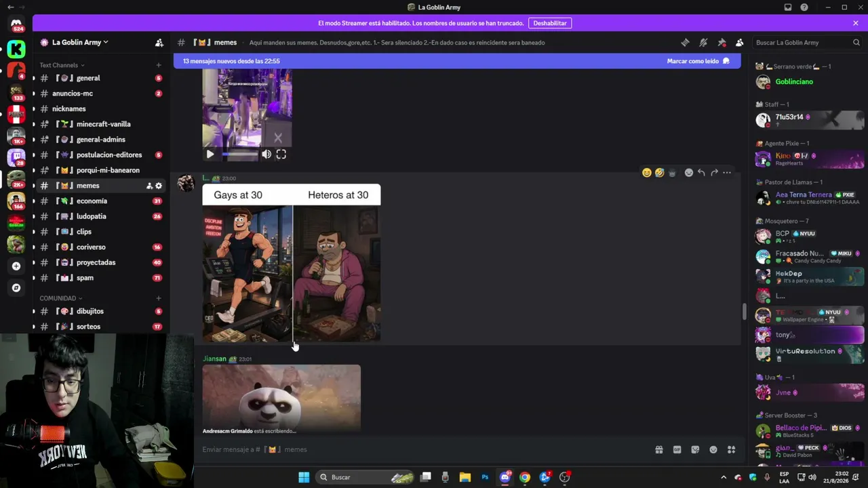
Task: Open the general channel
Action: tap(101, 78)
